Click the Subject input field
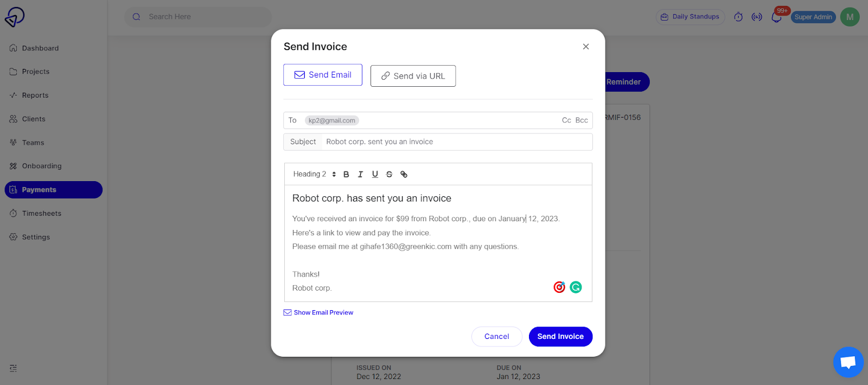This screenshot has width=868, height=385. point(456,142)
